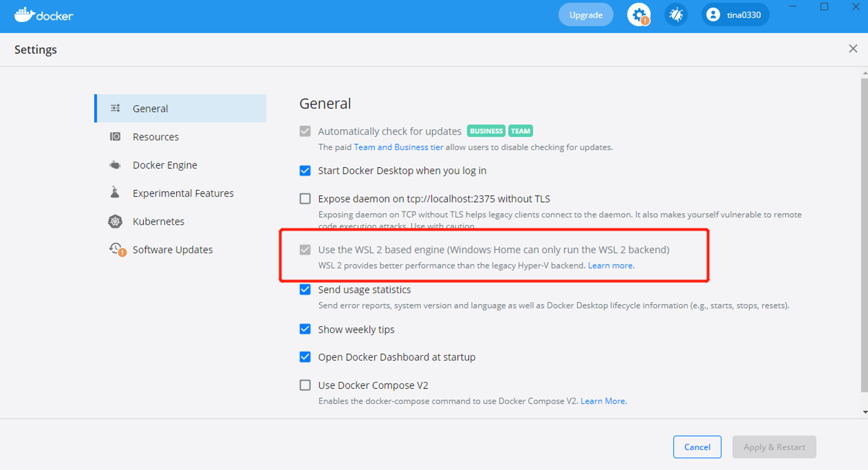Click the BUSINESS badge

(486, 131)
